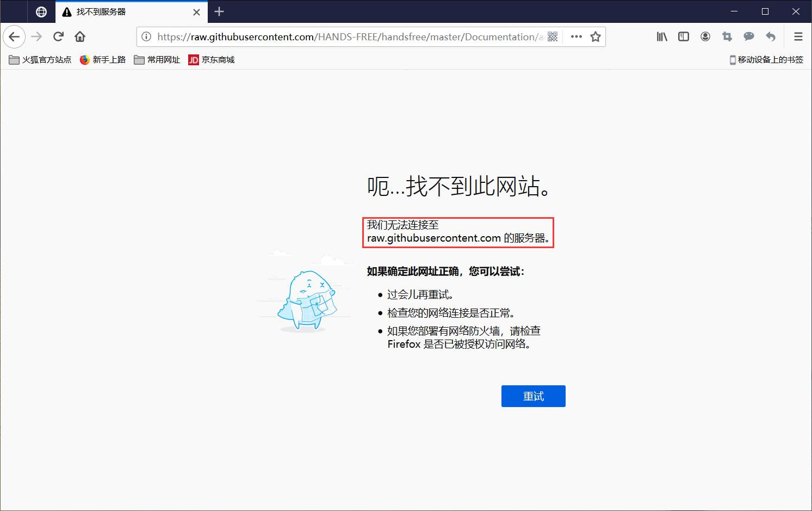Viewport: 812px width, 511px height.
Task: Bookmark this page with star icon
Action: [x=596, y=37]
